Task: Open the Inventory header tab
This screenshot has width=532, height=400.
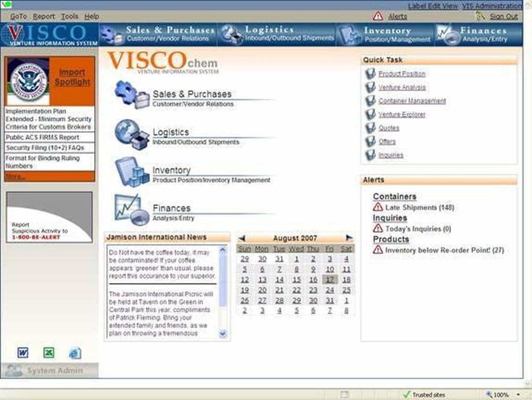Action: pos(385,35)
